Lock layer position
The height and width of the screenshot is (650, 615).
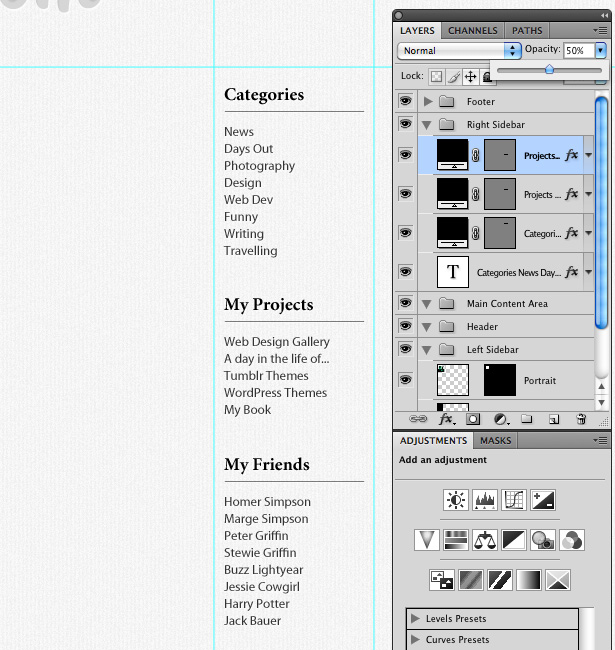(471, 77)
